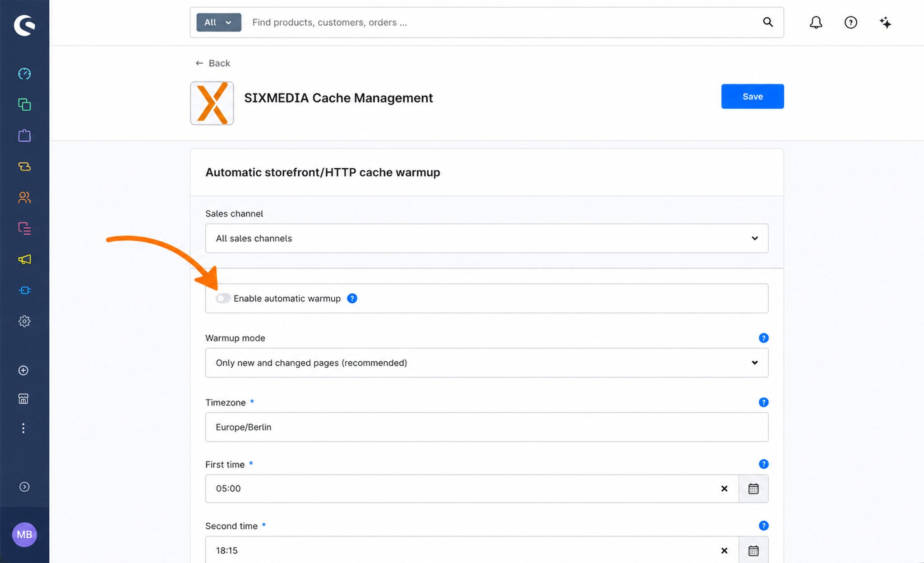This screenshot has width=924, height=563.
Task: Click the SIXMEDIA plugin logo thumbnail
Action: tap(212, 103)
